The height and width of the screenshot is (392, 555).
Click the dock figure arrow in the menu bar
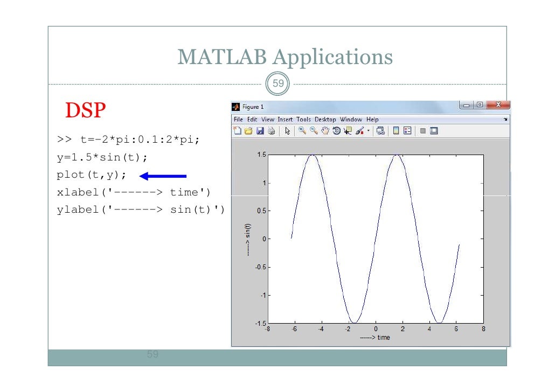tap(505, 120)
